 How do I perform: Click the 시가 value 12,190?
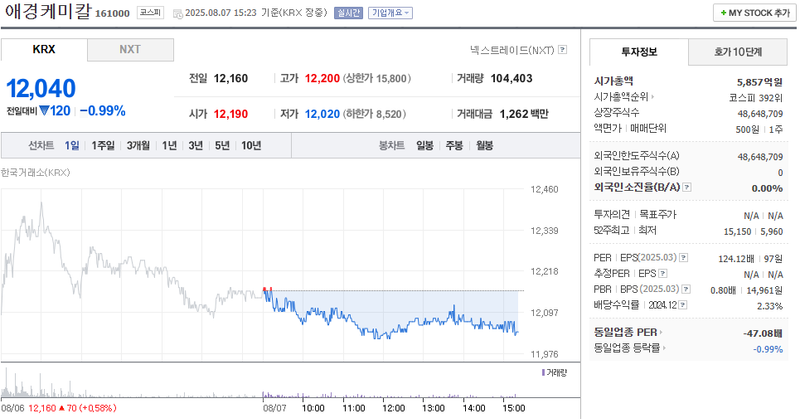click(x=231, y=114)
